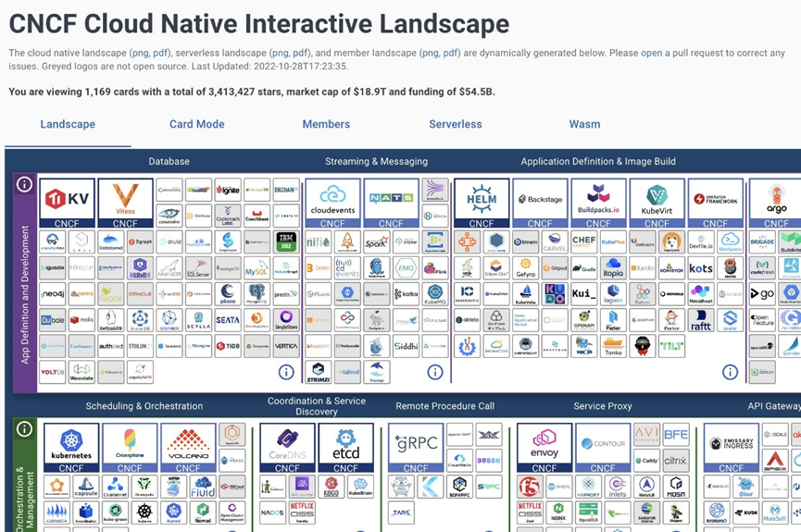Select the argo project card
Viewport: 801px width, 532px height.
point(776,203)
